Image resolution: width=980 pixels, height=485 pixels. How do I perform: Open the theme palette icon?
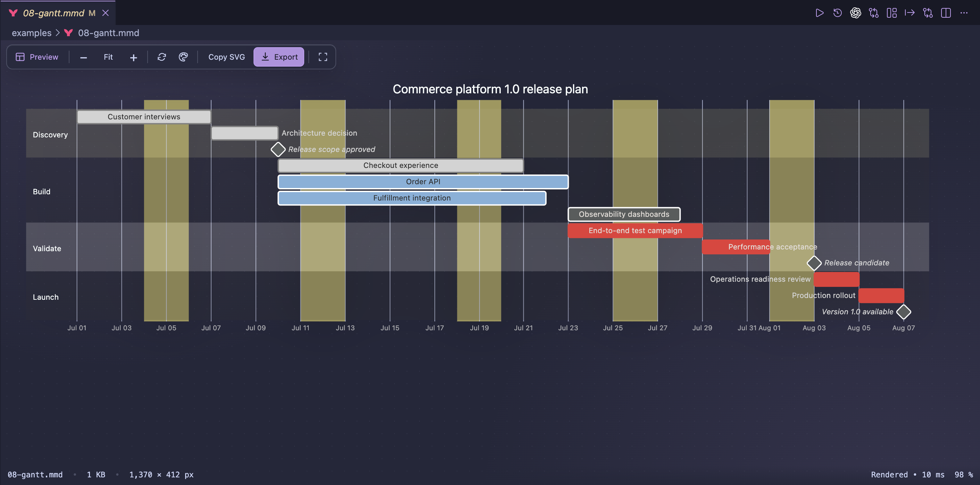click(183, 57)
